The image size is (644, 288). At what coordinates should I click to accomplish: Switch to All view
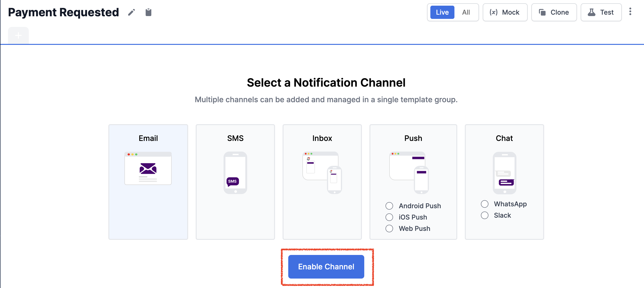(466, 12)
